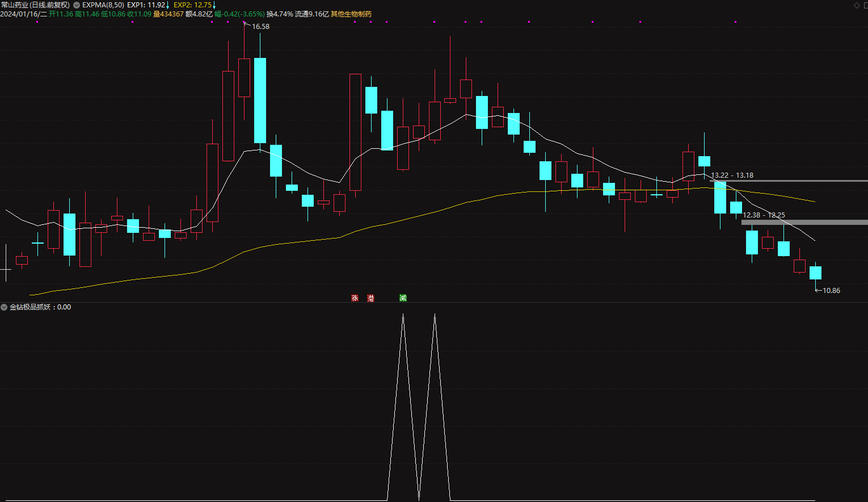Open the EXPMA indicator dropdown arrow
The width and height of the screenshot is (868, 502).
77,5
